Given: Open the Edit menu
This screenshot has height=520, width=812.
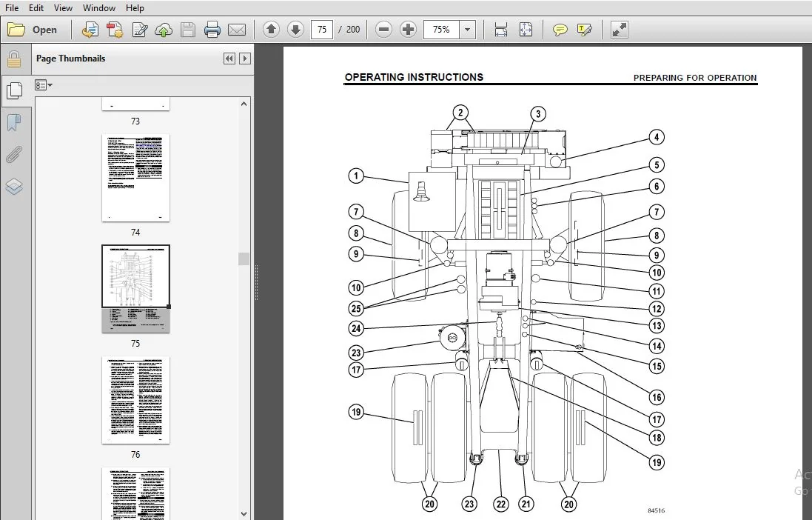Looking at the screenshot, I should pyautogui.click(x=36, y=7).
